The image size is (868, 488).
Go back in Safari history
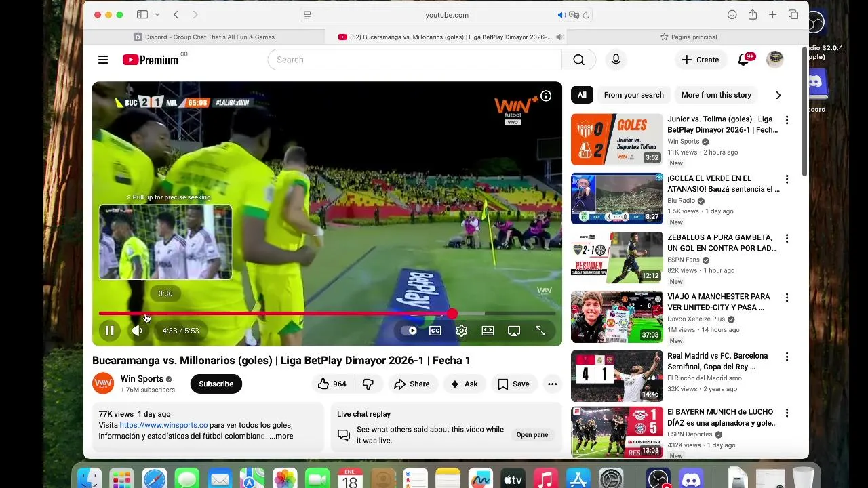pos(176,15)
